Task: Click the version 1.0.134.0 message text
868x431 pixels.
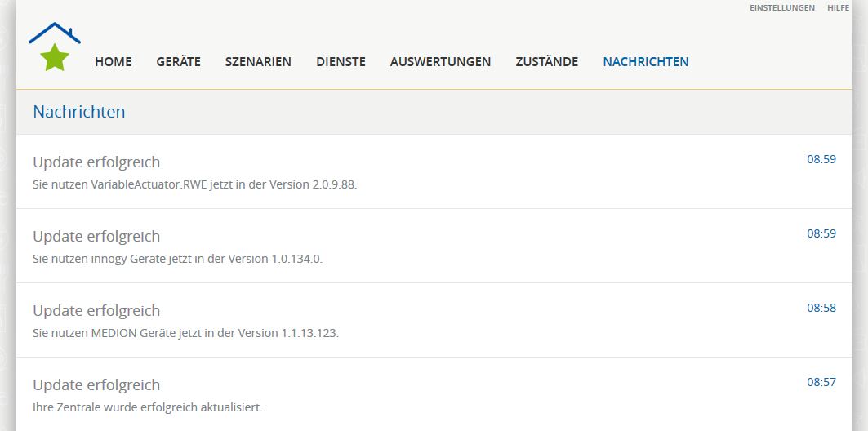Action: pyautogui.click(x=177, y=259)
